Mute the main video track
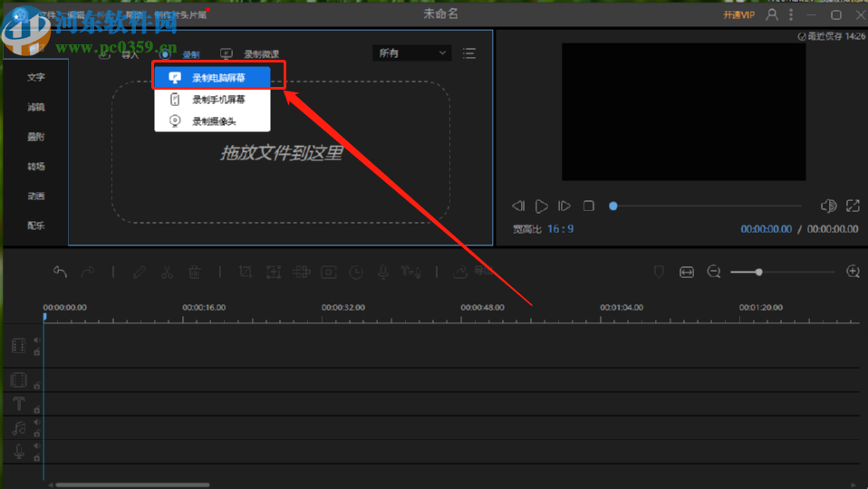Screen dimensions: 868x489 pyautogui.click(x=37, y=340)
